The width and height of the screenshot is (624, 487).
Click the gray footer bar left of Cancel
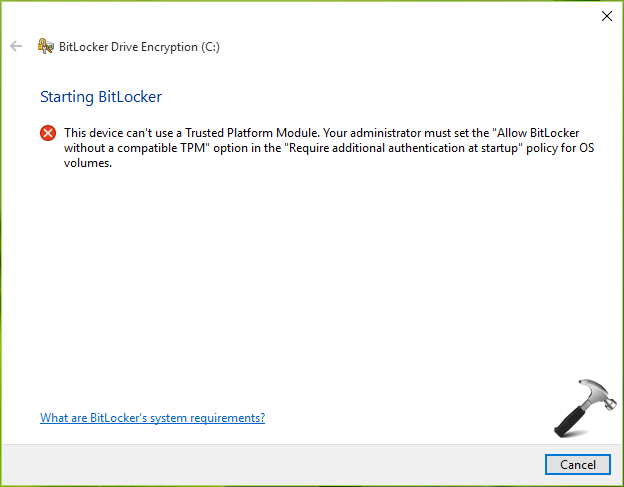pyautogui.click(x=270, y=465)
